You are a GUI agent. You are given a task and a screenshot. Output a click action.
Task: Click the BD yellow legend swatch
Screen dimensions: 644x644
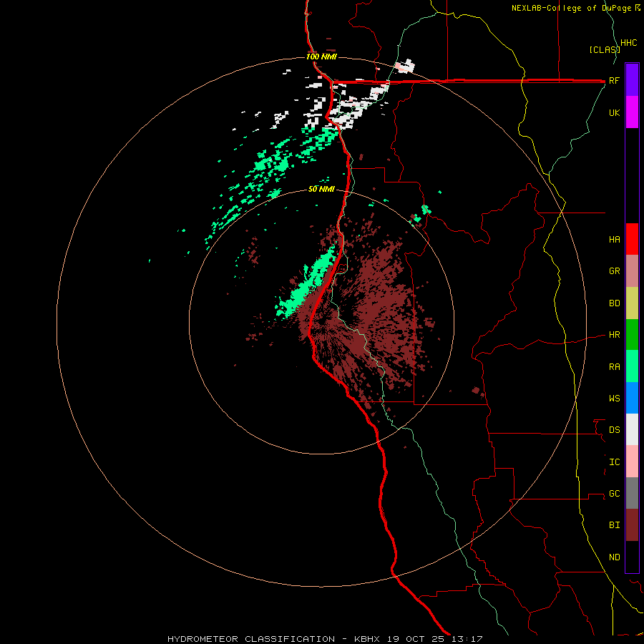[x=632, y=303]
